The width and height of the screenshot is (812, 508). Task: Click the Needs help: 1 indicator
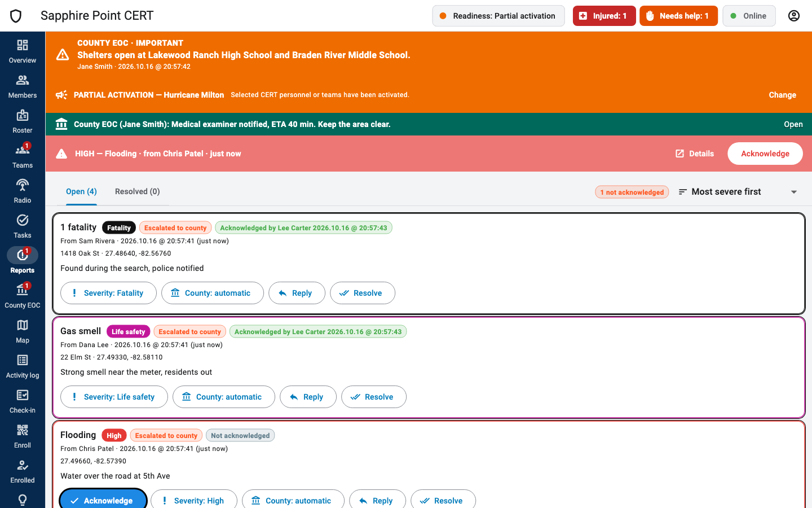pyautogui.click(x=679, y=16)
